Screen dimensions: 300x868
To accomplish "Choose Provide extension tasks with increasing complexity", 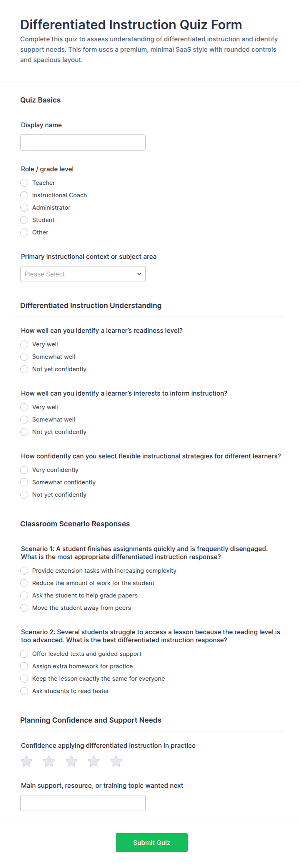I will [24, 571].
